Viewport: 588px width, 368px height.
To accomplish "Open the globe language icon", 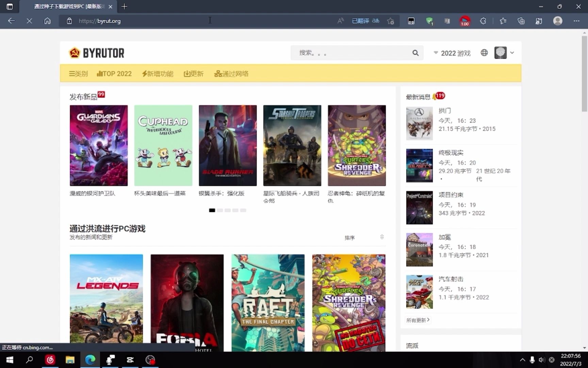I will 484,53.
